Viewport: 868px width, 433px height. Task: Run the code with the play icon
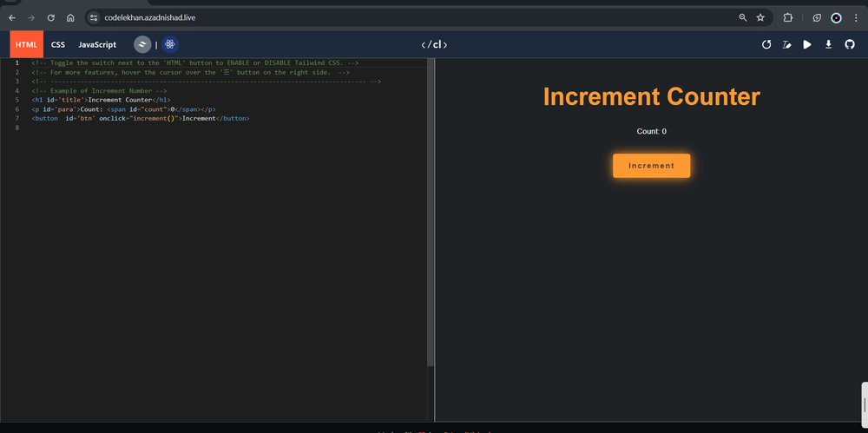807,44
